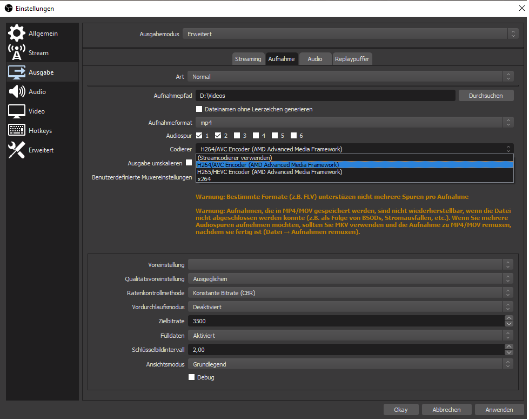The image size is (529, 420).
Task: Select Erweitert in sidebar
Action: pyautogui.click(x=41, y=150)
